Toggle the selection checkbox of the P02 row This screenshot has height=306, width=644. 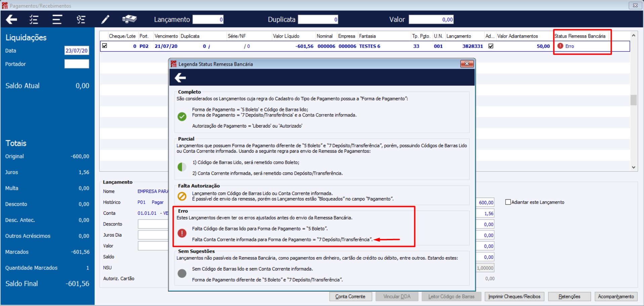click(104, 46)
